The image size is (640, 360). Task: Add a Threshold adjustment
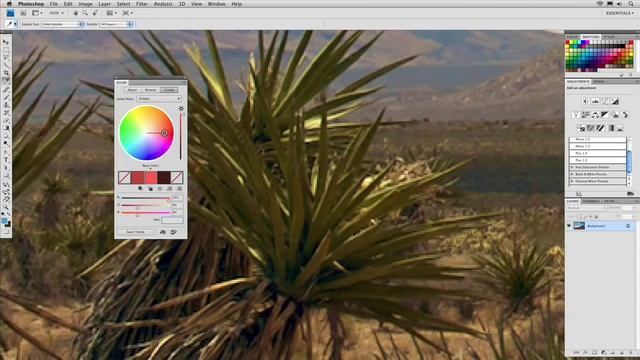click(600, 128)
